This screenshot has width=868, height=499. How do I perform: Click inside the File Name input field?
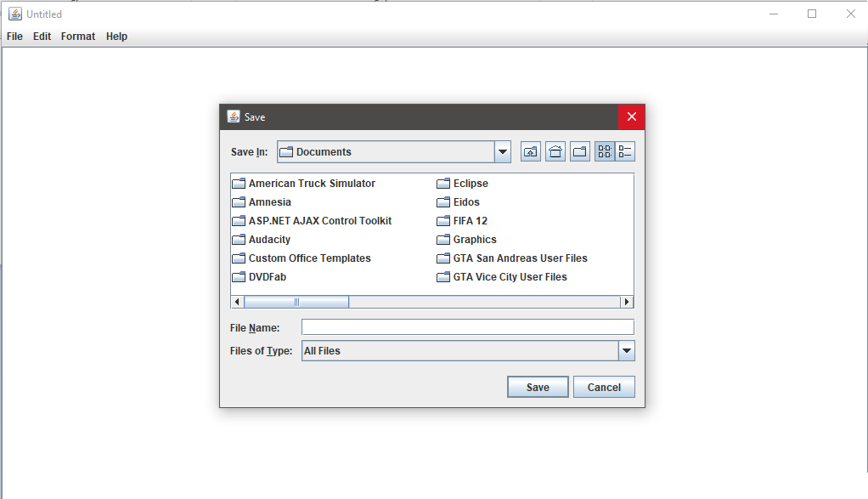coord(467,326)
